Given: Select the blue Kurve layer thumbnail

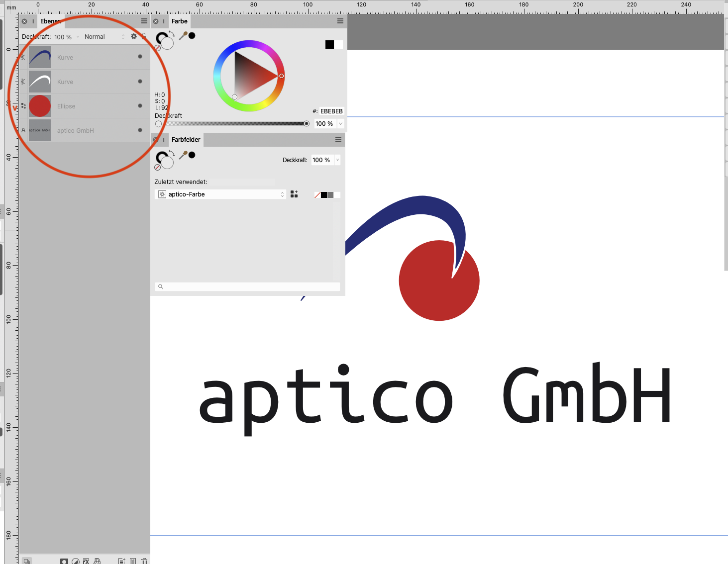Looking at the screenshot, I should click(x=40, y=57).
